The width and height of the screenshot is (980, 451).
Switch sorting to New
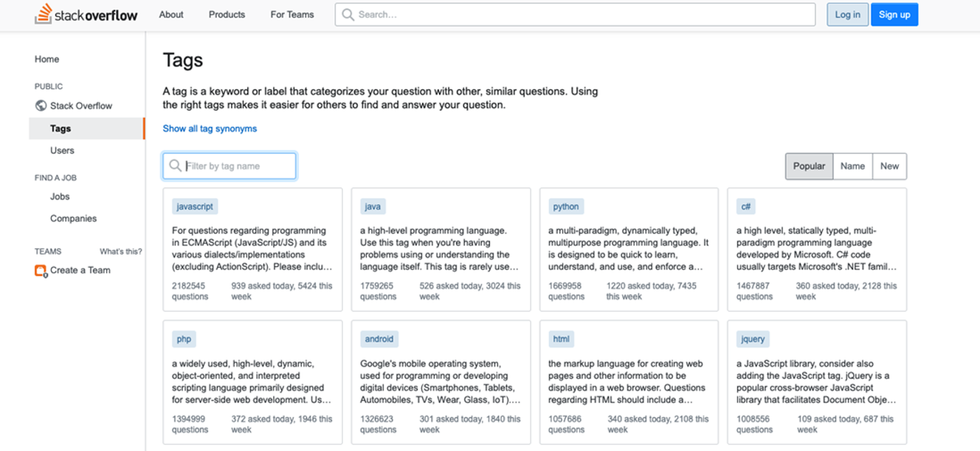(x=889, y=166)
